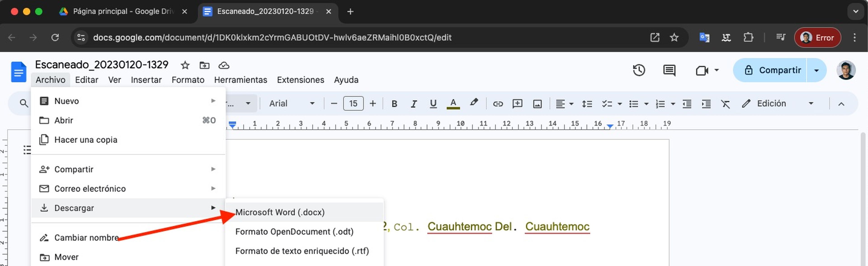Image resolution: width=868 pixels, height=266 pixels.
Task: Select Cambiar nombre in the menu
Action: click(128, 238)
